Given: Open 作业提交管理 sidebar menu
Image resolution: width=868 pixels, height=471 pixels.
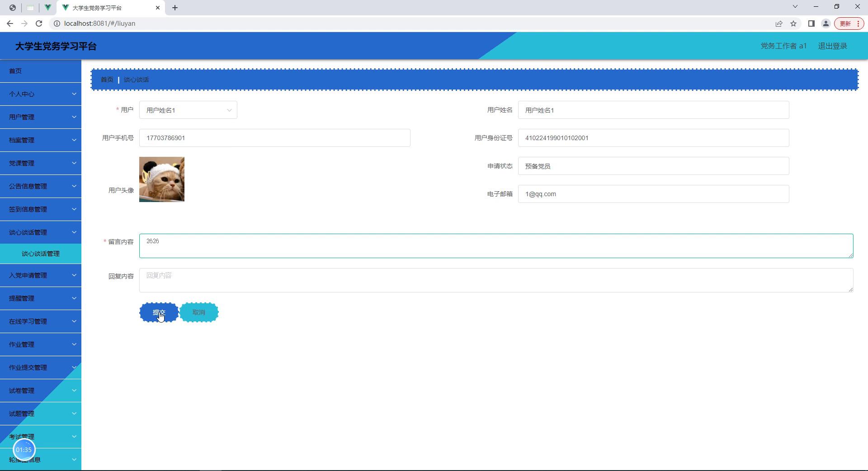Looking at the screenshot, I should coord(41,367).
